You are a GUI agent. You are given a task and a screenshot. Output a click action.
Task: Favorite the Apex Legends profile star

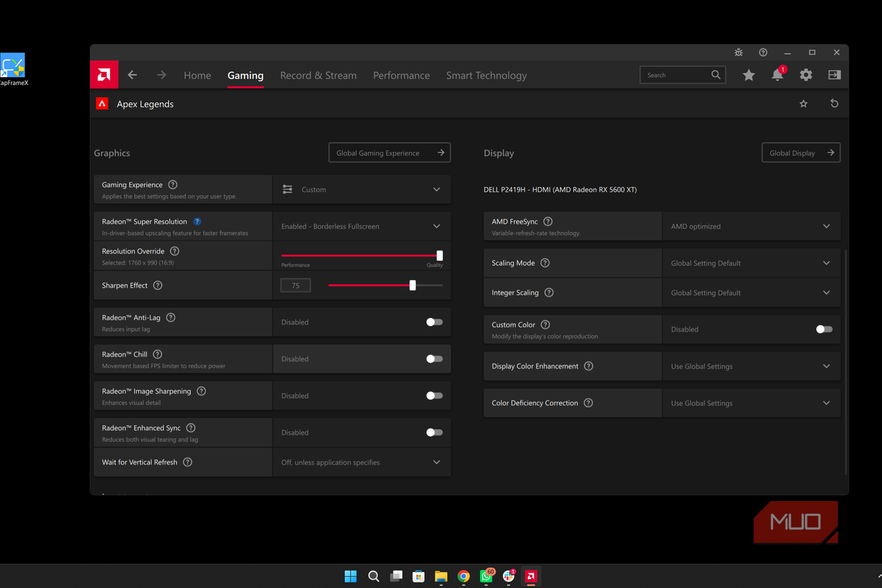[803, 104]
